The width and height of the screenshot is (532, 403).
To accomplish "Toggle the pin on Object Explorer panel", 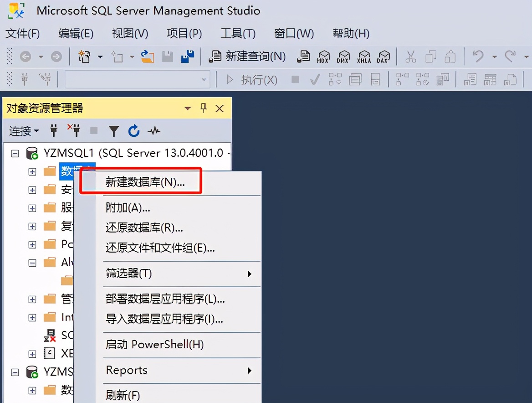I will pos(204,108).
